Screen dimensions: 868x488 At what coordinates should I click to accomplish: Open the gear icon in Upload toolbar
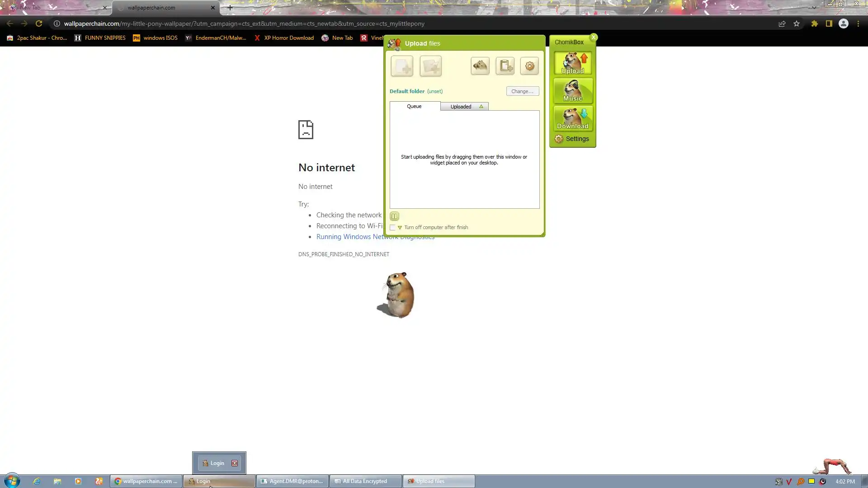[x=529, y=66]
